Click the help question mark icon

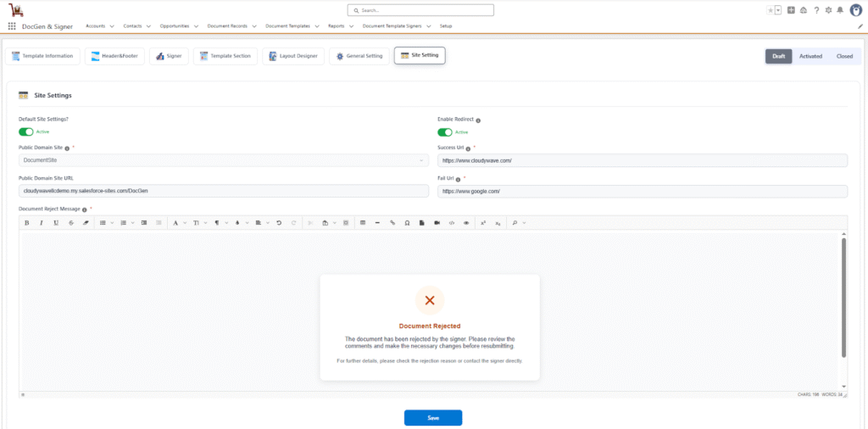tap(815, 10)
